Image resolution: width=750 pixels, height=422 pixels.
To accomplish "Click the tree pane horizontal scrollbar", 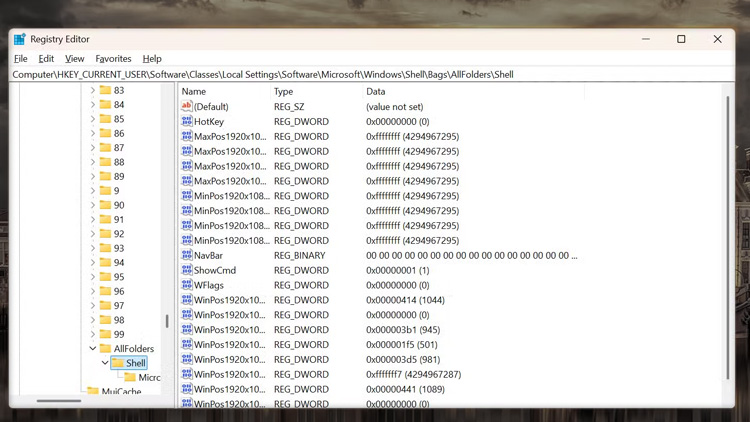I will (59, 400).
